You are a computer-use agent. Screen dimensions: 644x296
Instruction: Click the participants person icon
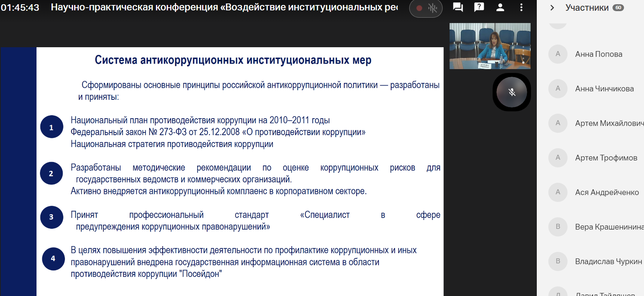coord(500,7)
